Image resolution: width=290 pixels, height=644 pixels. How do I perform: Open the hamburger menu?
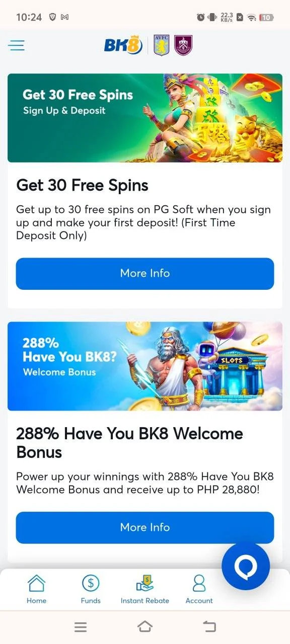coord(16,46)
